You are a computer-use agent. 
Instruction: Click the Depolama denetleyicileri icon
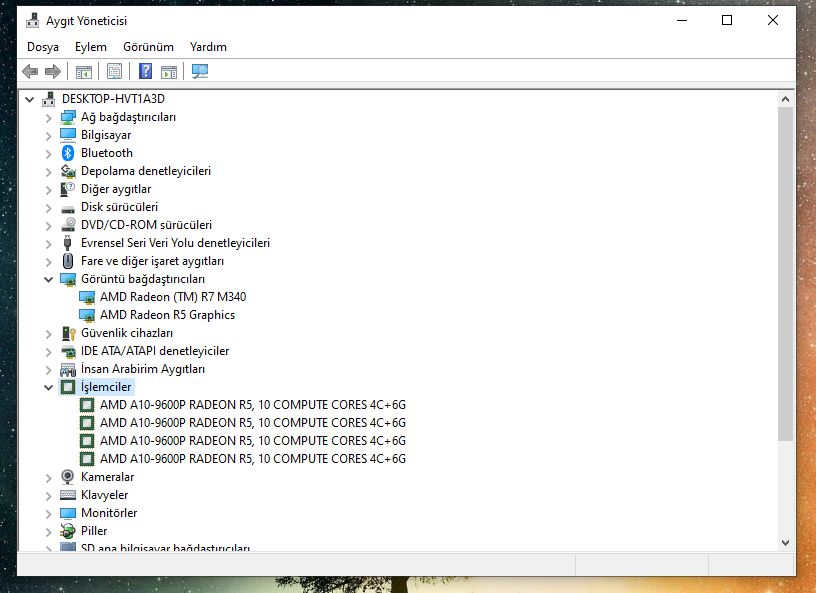click(68, 171)
